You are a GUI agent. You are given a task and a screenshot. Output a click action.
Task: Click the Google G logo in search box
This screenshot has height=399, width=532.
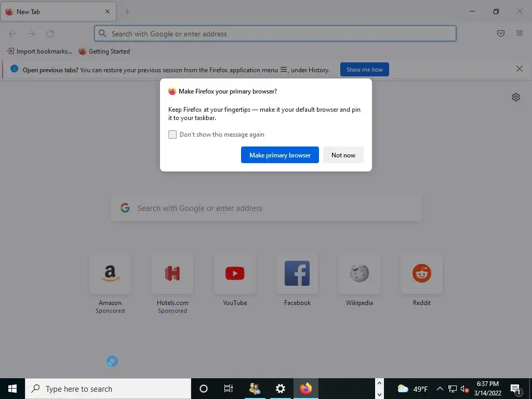[125, 208]
